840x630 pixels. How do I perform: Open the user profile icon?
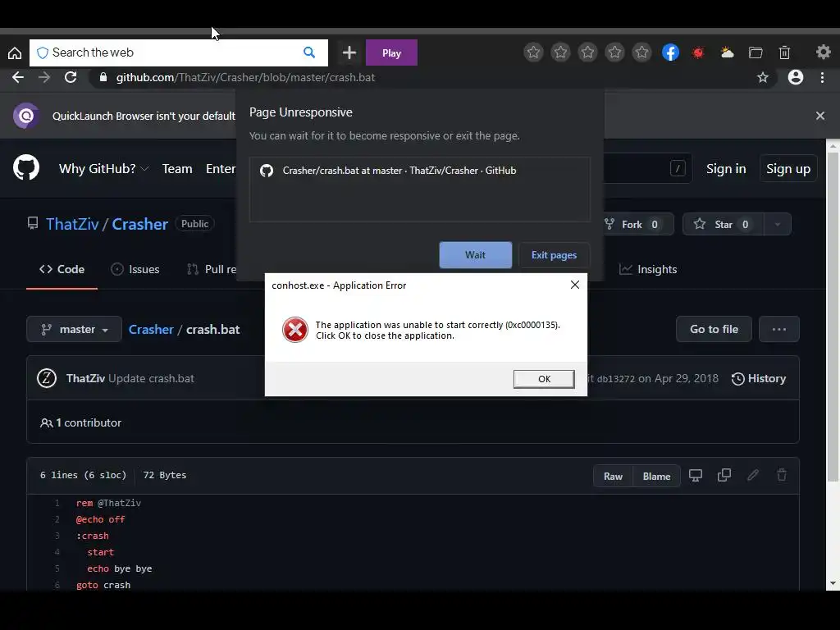click(x=796, y=77)
